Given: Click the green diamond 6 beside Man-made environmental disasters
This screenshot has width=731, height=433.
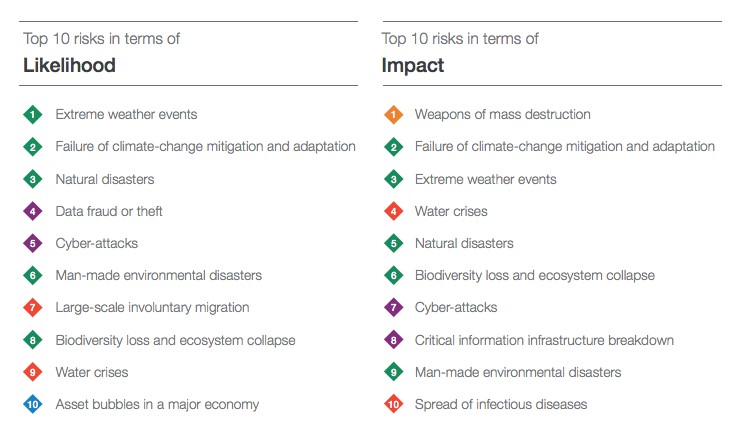Looking at the screenshot, I should tap(33, 276).
